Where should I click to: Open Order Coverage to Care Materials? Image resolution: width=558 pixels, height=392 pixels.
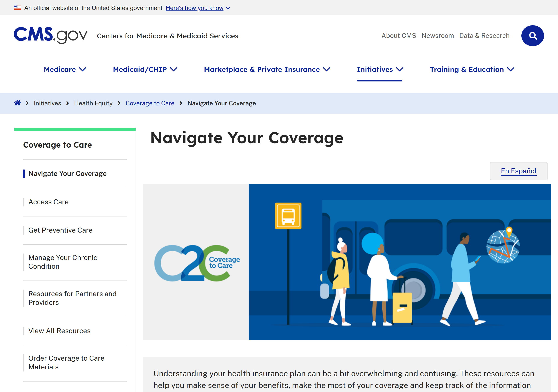point(66,363)
